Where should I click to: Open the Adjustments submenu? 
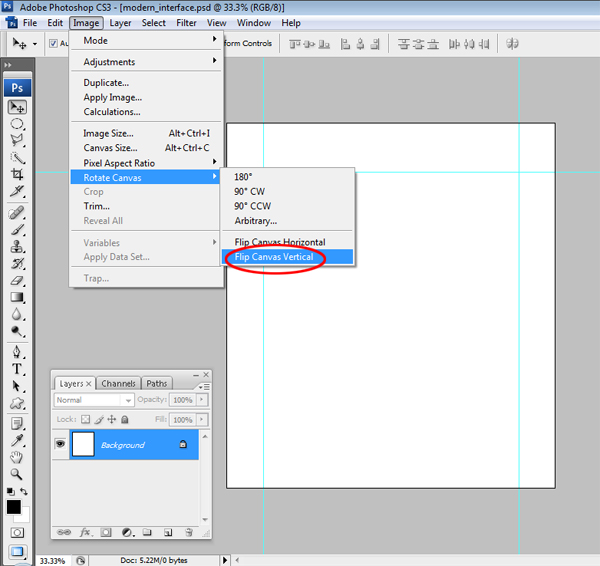(x=147, y=62)
